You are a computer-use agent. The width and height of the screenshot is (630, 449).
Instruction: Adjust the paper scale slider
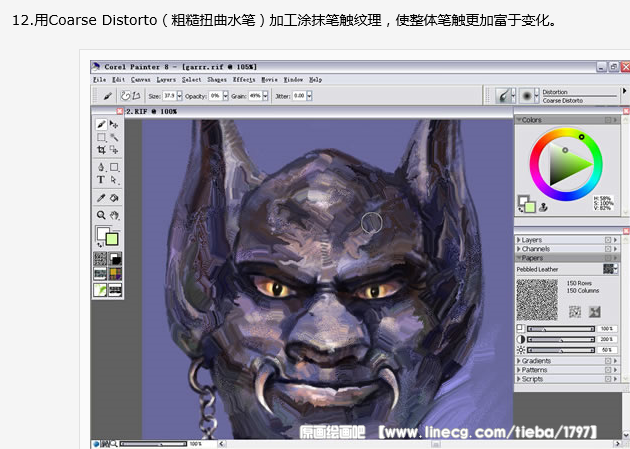click(560, 329)
